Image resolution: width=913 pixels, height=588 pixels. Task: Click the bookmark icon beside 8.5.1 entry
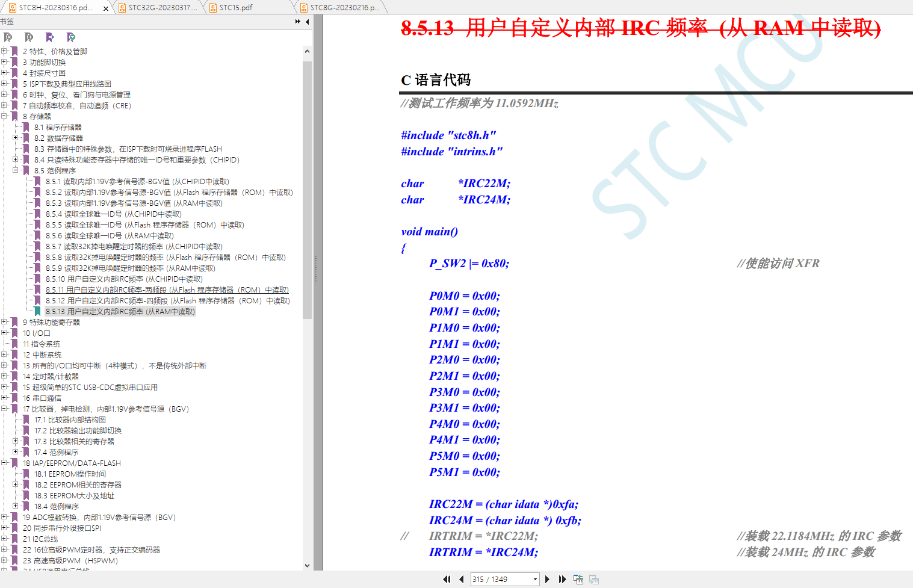pyautogui.click(x=37, y=181)
